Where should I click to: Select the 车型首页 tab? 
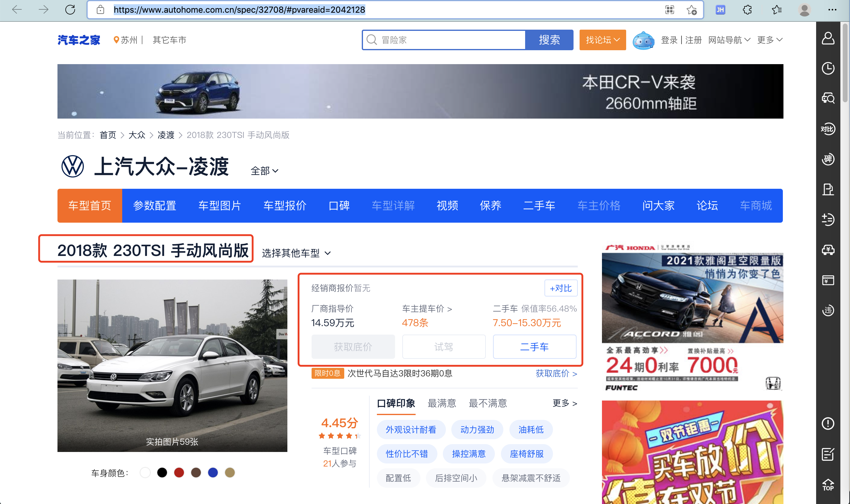coord(90,205)
